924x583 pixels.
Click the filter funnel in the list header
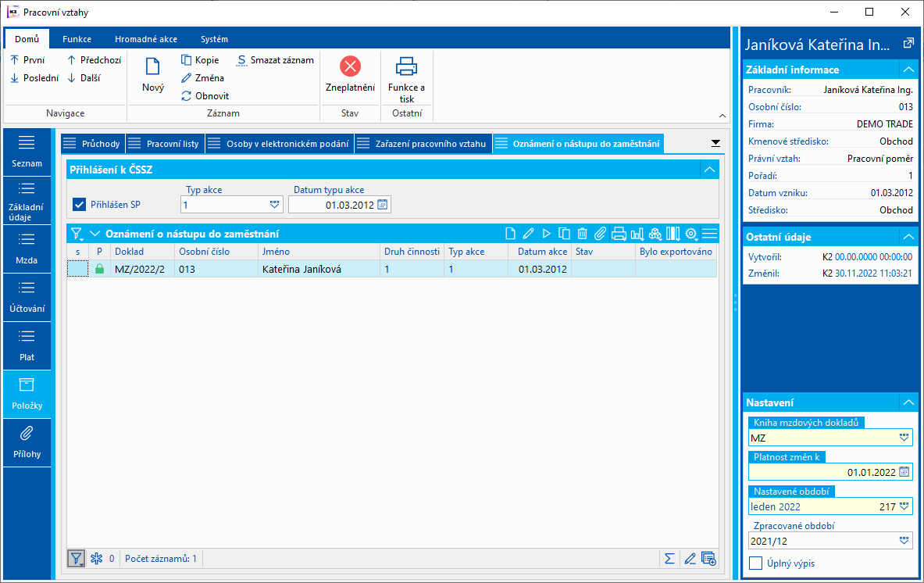coord(77,234)
